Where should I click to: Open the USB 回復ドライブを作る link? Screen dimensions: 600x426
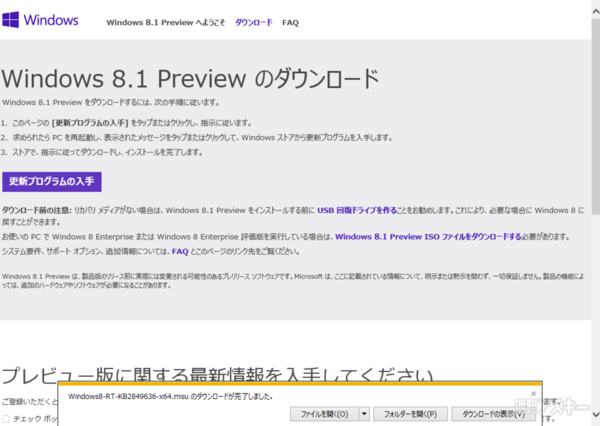point(357,210)
